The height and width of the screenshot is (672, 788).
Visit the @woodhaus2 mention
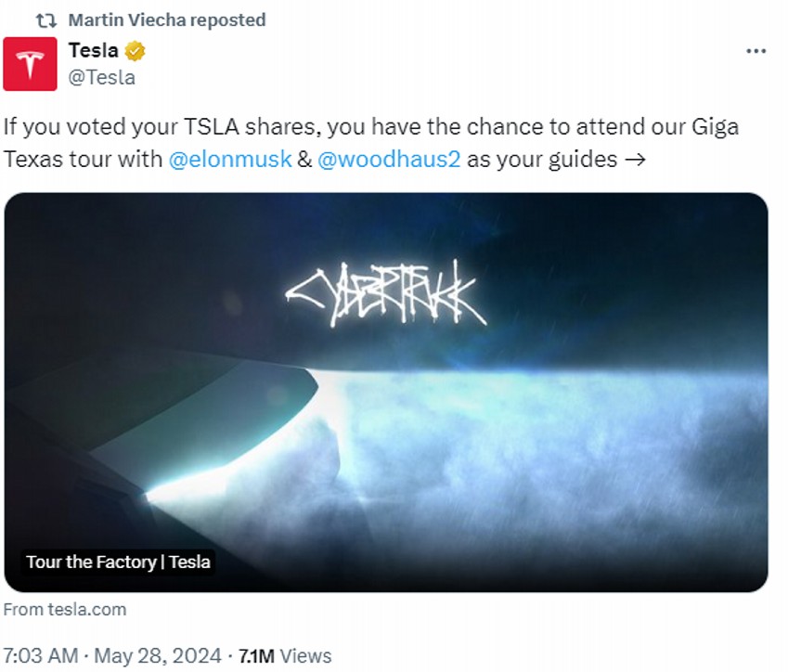click(389, 159)
